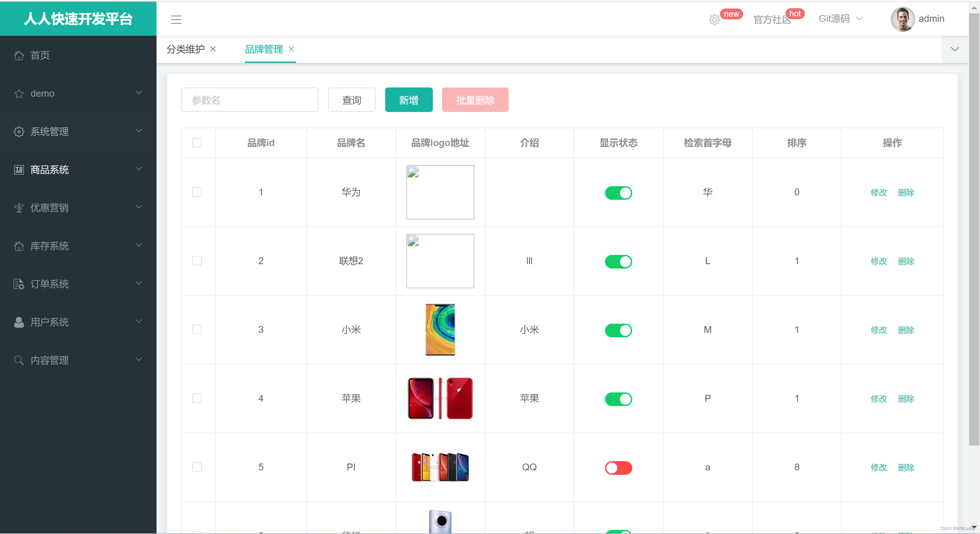Click the hamburger menu collapse icon
Viewport: 980px width, 534px height.
[176, 19]
